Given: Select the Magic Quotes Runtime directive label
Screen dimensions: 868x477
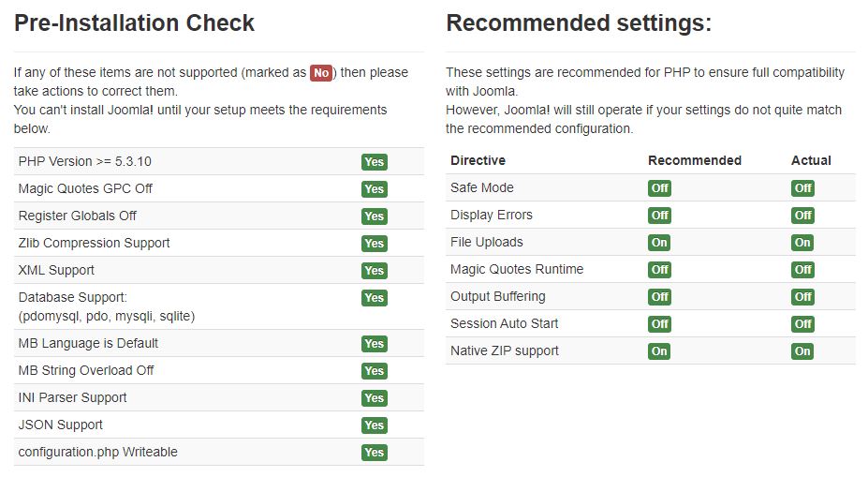Looking at the screenshot, I should coord(516,270).
